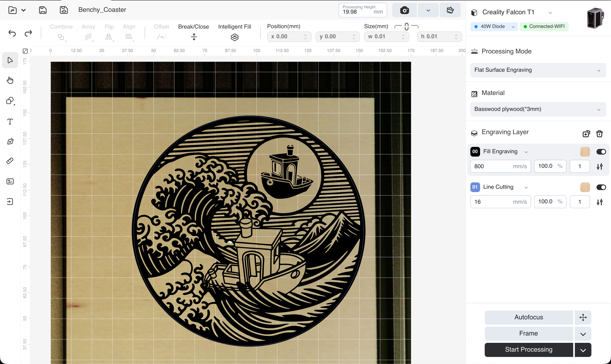Delete the selected engraving layer
Viewport: 611px width, 364px height.
pos(599,134)
